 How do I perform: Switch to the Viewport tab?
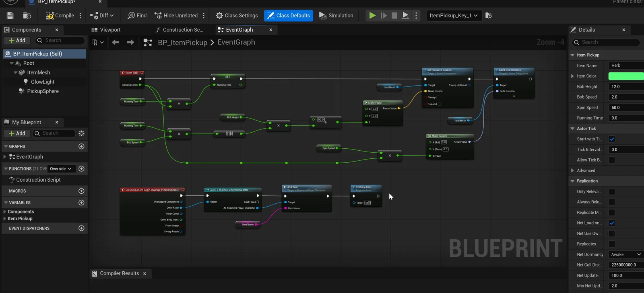pyautogui.click(x=106, y=30)
